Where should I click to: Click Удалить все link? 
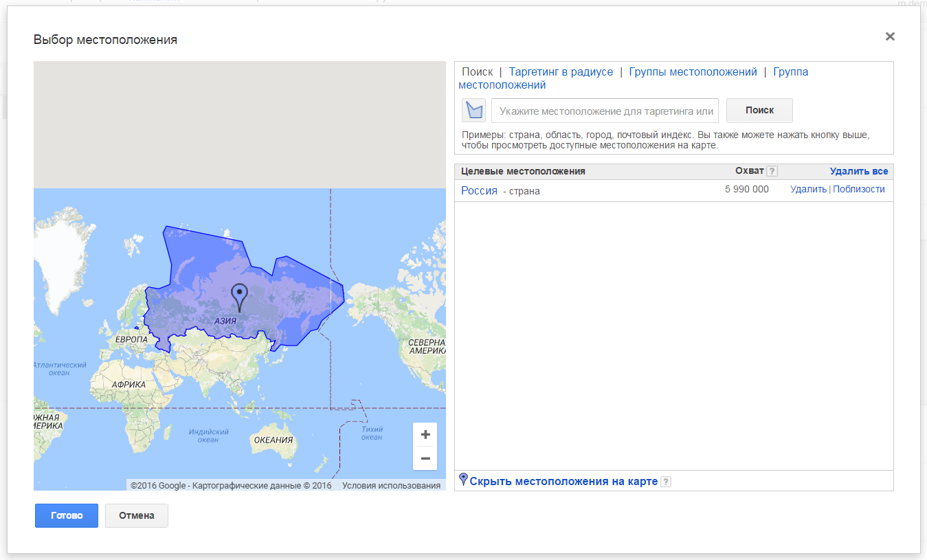858,171
